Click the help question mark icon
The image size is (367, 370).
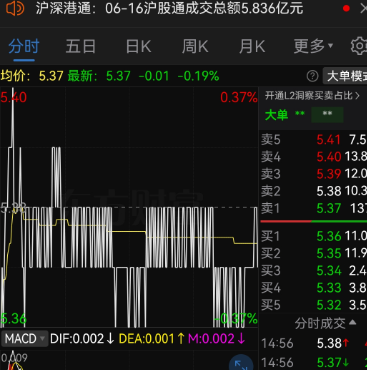(312, 76)
